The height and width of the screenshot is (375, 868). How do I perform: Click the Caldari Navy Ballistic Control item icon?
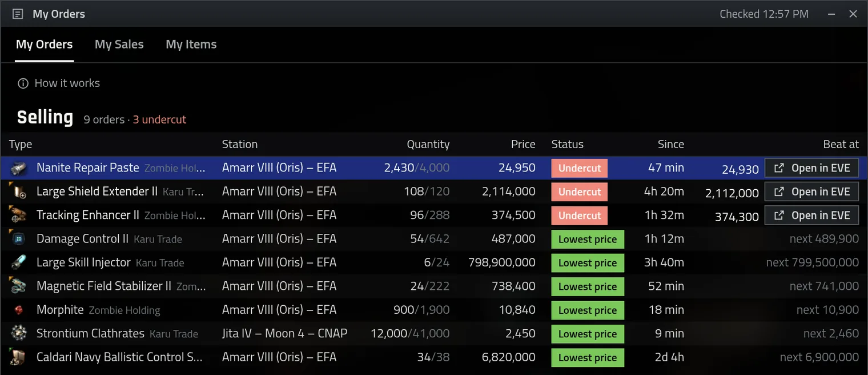[18, 357]
